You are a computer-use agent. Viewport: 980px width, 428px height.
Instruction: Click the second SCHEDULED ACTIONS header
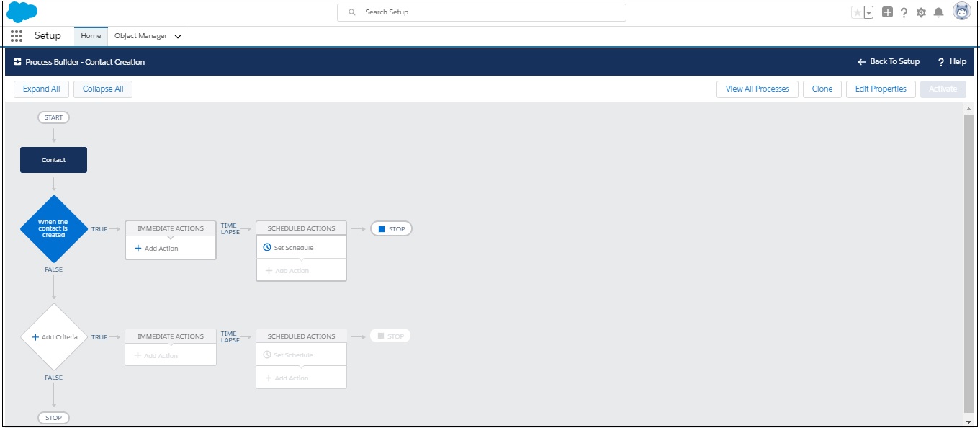pos(301,336)
